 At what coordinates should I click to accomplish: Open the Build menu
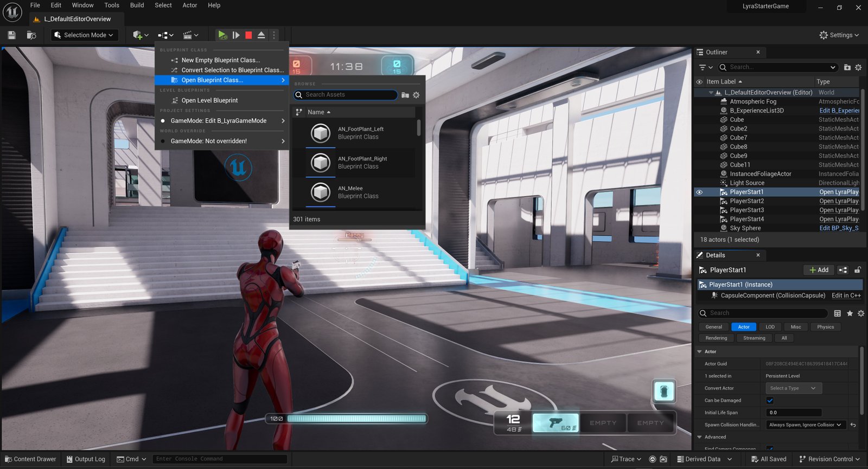137,5
